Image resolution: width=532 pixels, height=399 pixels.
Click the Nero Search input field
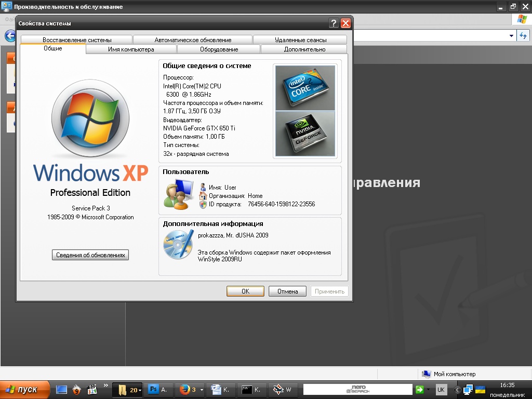pos(357,390)
